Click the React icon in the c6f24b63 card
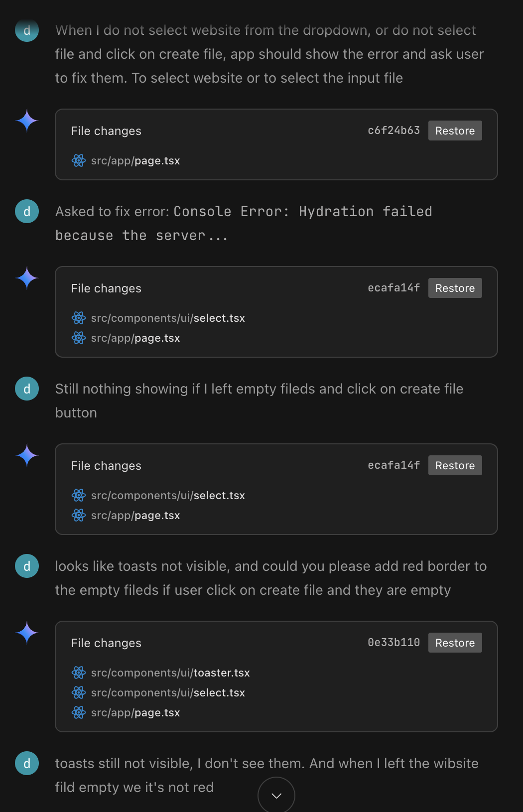 tap(79, 160)
